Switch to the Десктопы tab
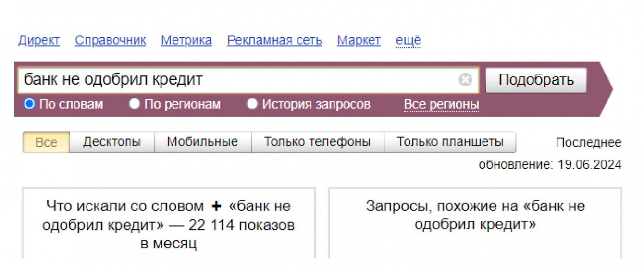This screenshot has width=644, height=270. pos(112,142)
